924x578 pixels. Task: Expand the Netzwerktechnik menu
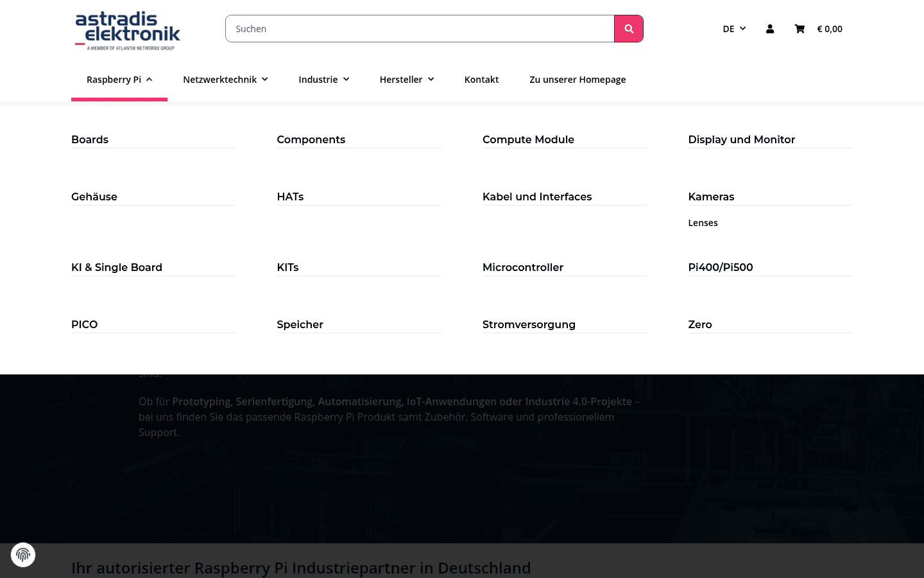(225, 80)
